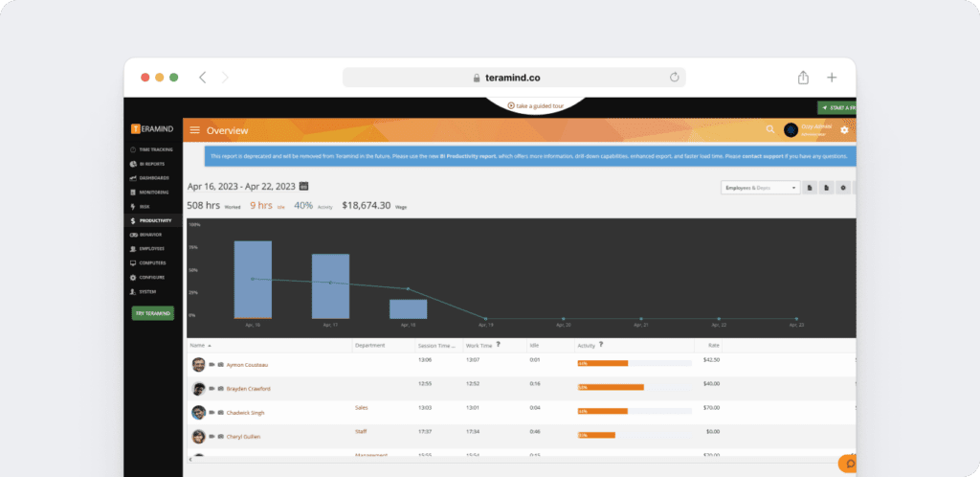
Task: Open Monitoring in sidebar
Action: click(x=149, y=192)
